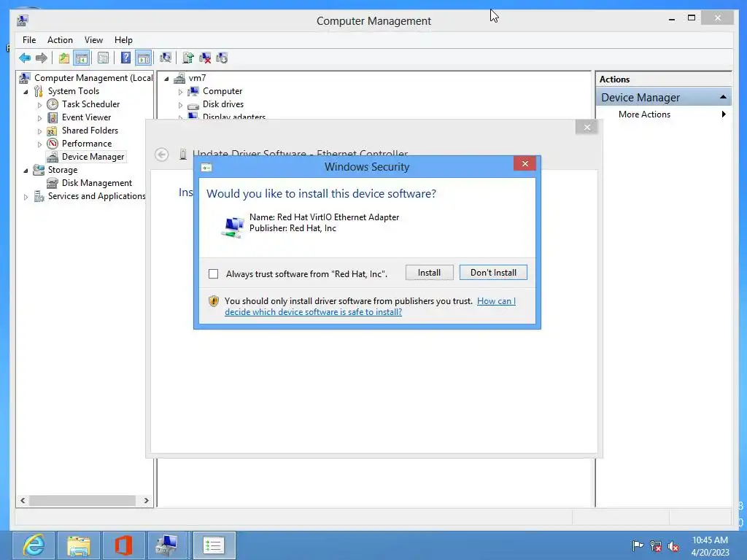This screenshot has height=560, width=747.
Task: Open the Help toolbar icon with question mark
Action: pos(125,58)
